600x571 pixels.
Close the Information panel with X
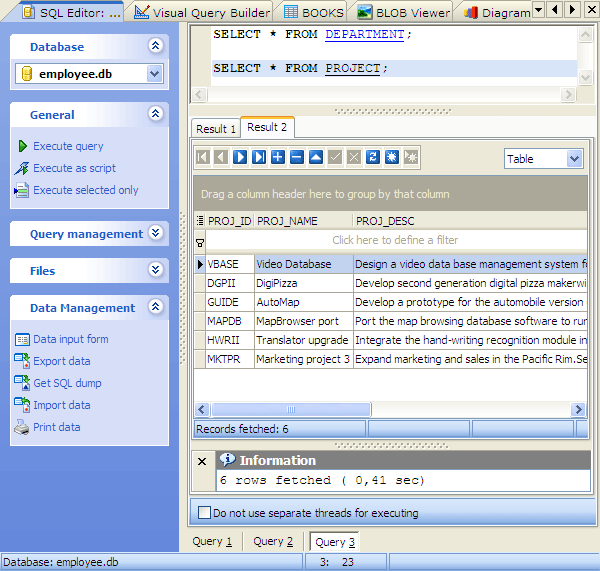[202, 462]
